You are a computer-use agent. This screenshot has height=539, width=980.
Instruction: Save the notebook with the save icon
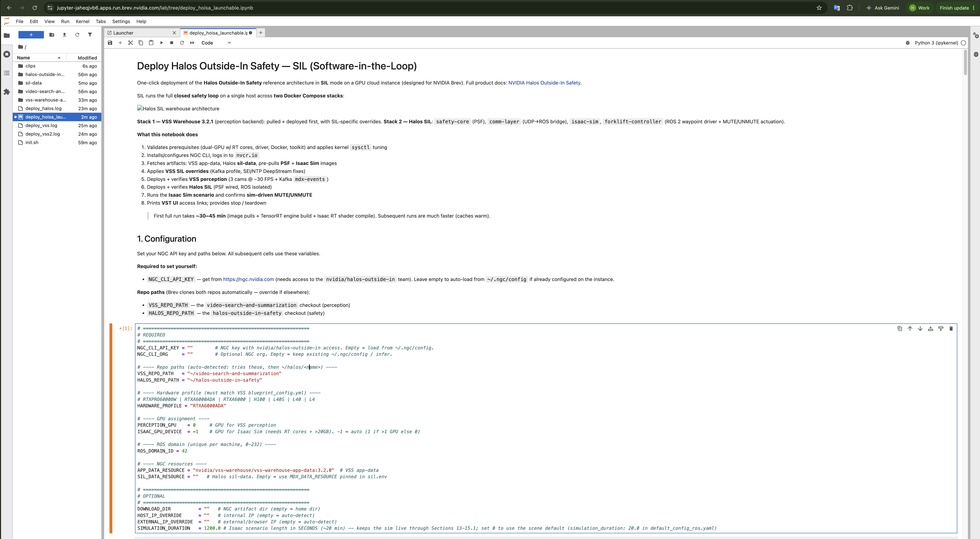pos(110,43)
